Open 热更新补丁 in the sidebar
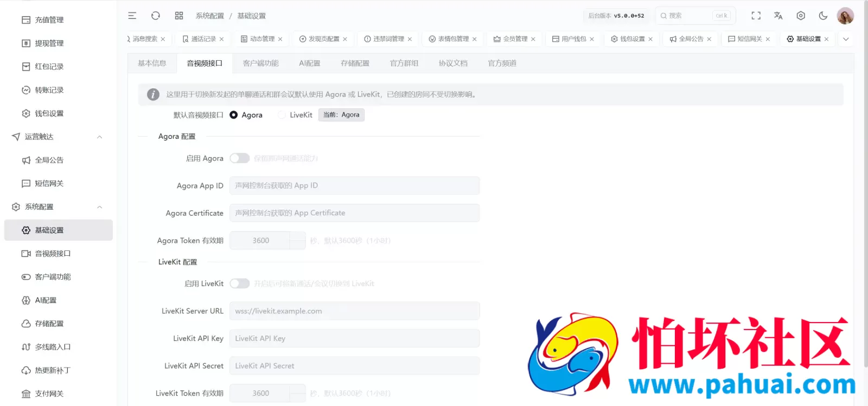The height and width of the screenshot is (406, 868). pyautogui.click(x=59, y=370)
